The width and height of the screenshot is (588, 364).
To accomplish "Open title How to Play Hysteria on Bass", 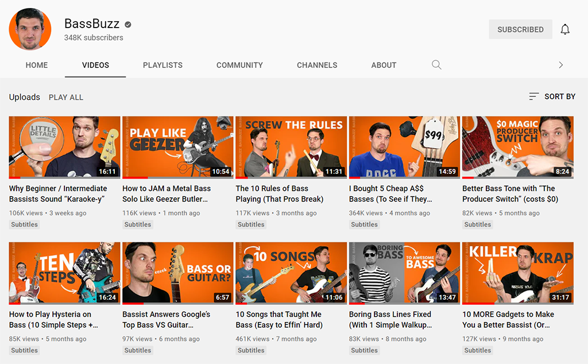I will coord(53,320).
